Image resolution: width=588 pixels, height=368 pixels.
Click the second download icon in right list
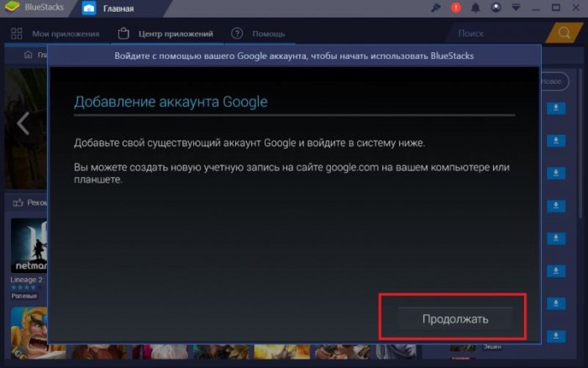click(x=556, y=140)
